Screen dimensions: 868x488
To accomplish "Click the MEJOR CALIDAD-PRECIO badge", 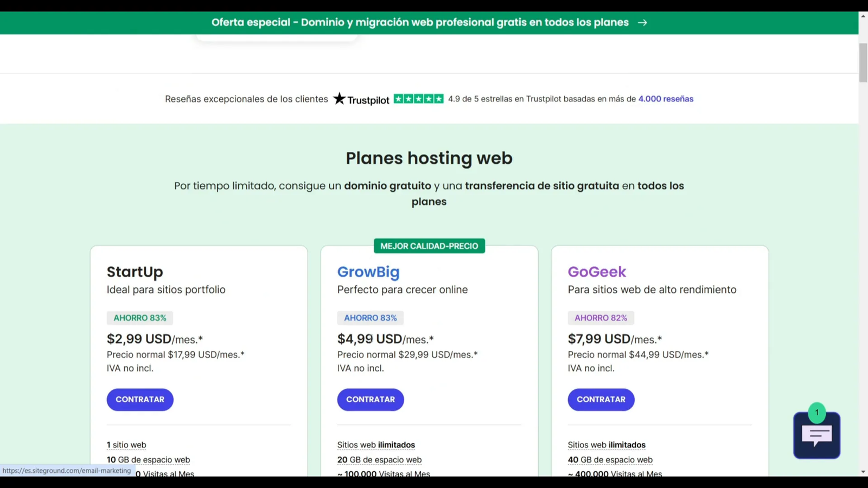I will tap(429, 246).
